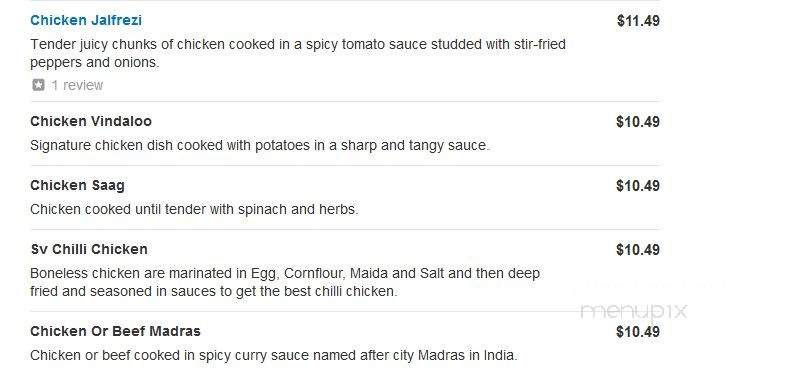Screen dimensions: 795x380
Task: Click the $10.49 price beside Chicken Vindaloo
Action: (638, 122)
